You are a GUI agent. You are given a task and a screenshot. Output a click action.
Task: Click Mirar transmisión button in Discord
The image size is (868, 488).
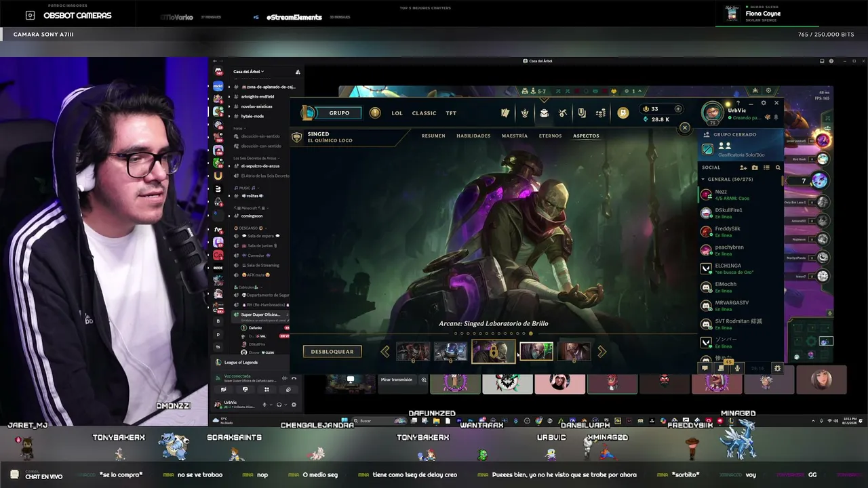tap(397, 380)
